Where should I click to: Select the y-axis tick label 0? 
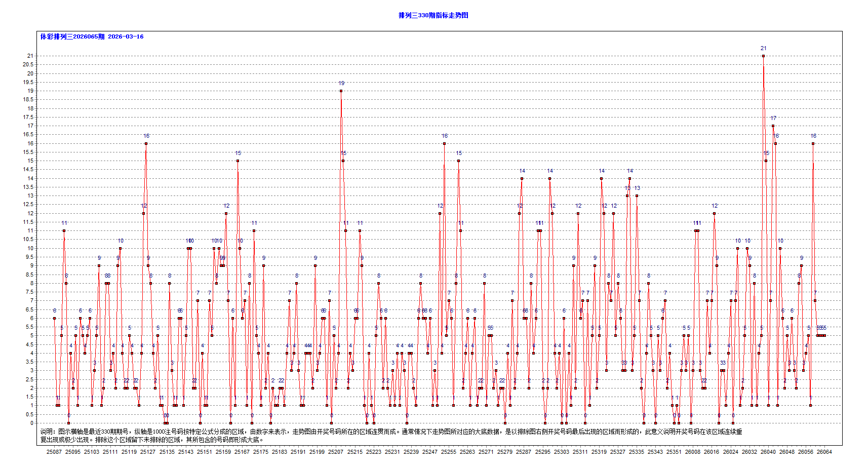pyautogui.click(x=31, y=423)
